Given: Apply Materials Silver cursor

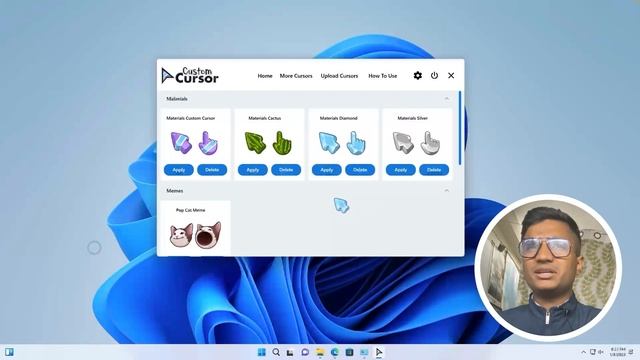Looking at the screenshot, I should point(400,170).
